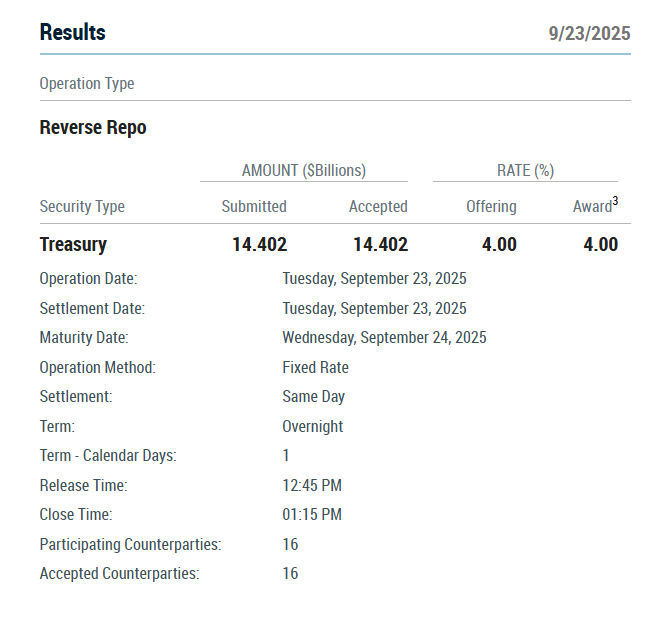Select the Submitted amount 14.402

[x=259, y=244]
